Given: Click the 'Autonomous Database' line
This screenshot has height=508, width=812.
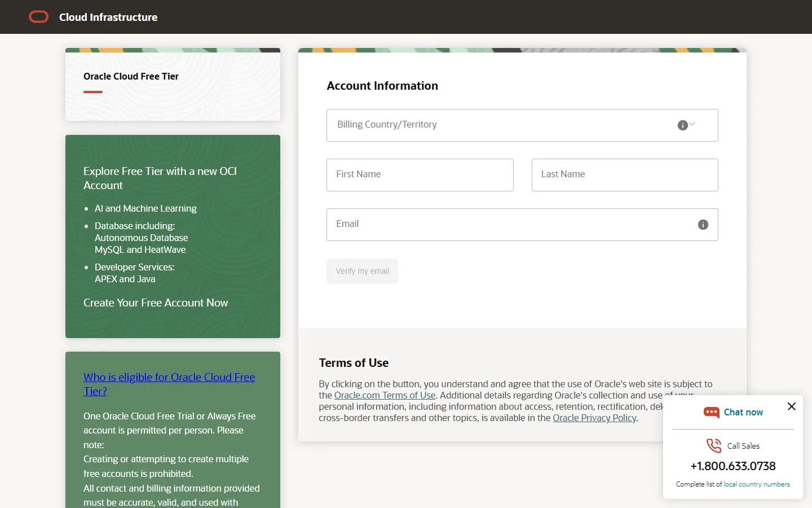Looking at the screenshot, I should tap(142, 238).
